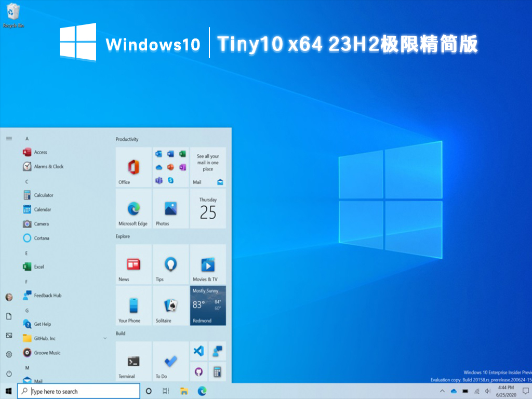Launch Office from the Productivity tiles
Viewport: 532px width, 399px height.
tap(133, 167)
